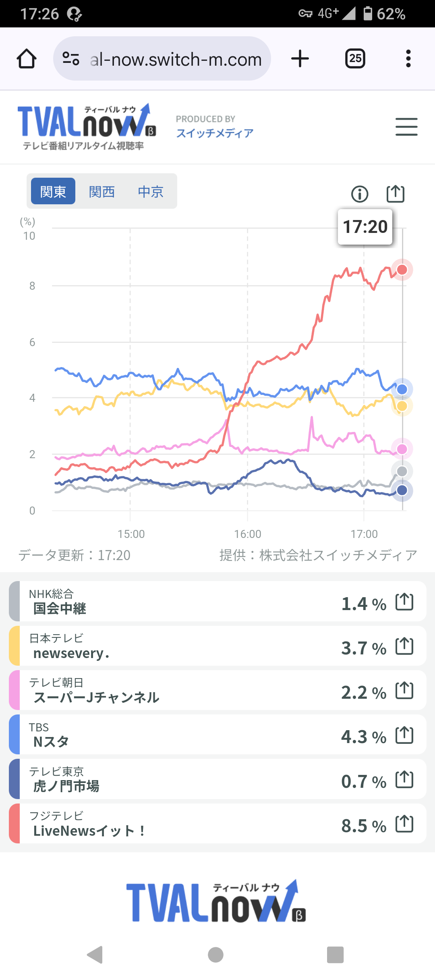Screen dimensions: 435x980
Task: Show chart info with the circled i icon
Action: 360,194
